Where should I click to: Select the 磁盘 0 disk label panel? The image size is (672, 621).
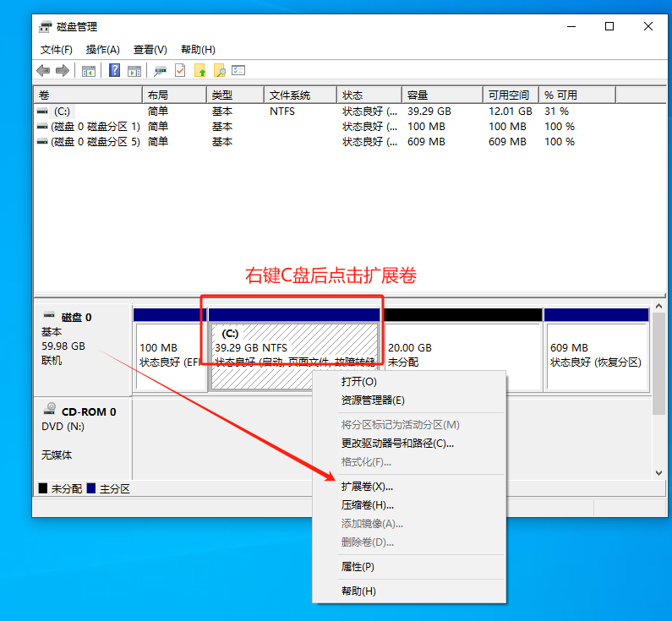[x=82, y=349]
